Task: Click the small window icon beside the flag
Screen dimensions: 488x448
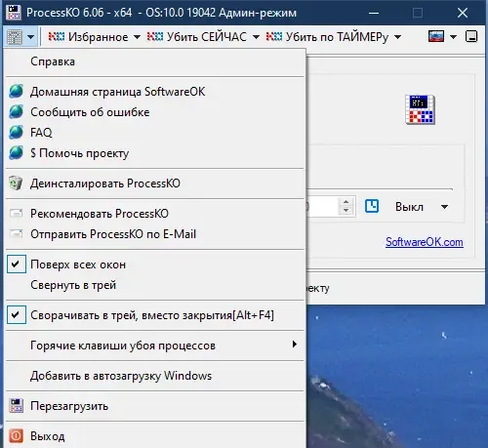Action: (471, 36)
